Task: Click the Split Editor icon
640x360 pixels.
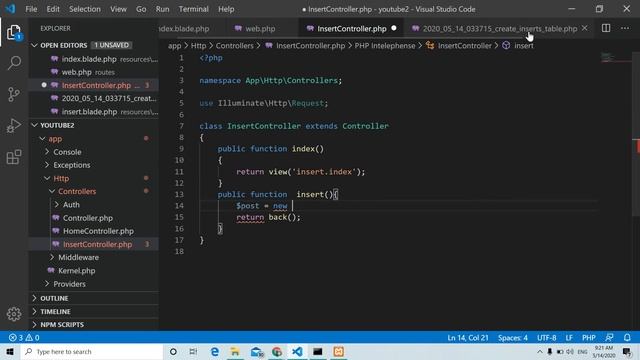Action: [x=606, y=28]
